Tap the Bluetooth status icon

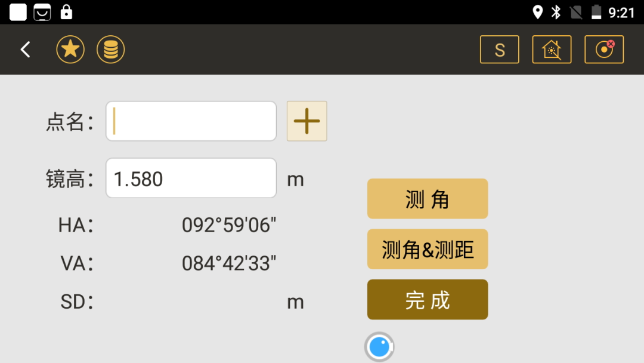(x=556, y=13)
